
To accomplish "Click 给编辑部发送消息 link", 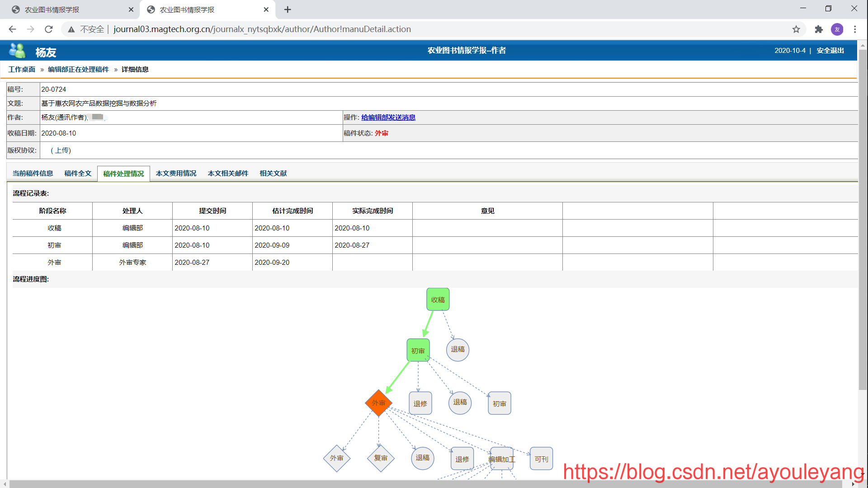I will 388,117.
